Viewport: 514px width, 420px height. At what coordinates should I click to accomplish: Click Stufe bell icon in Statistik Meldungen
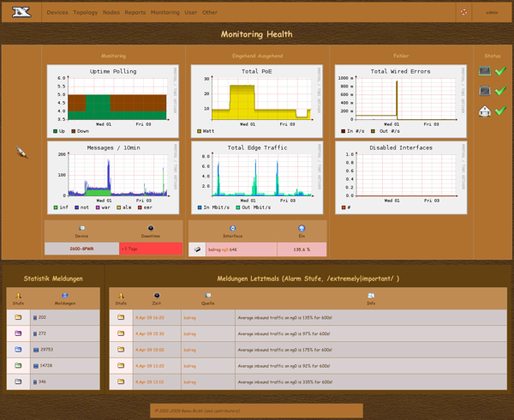click(x=18, y=296)
